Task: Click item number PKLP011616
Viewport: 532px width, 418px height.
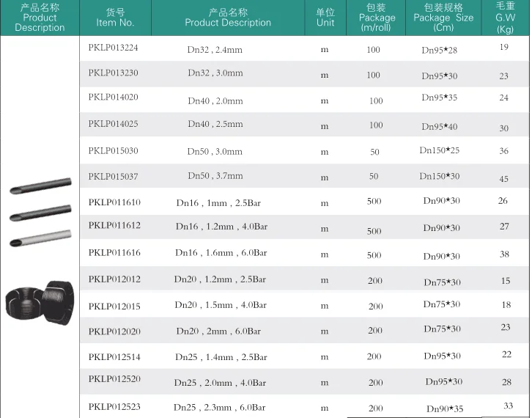Action: click(x=114, y=252)
